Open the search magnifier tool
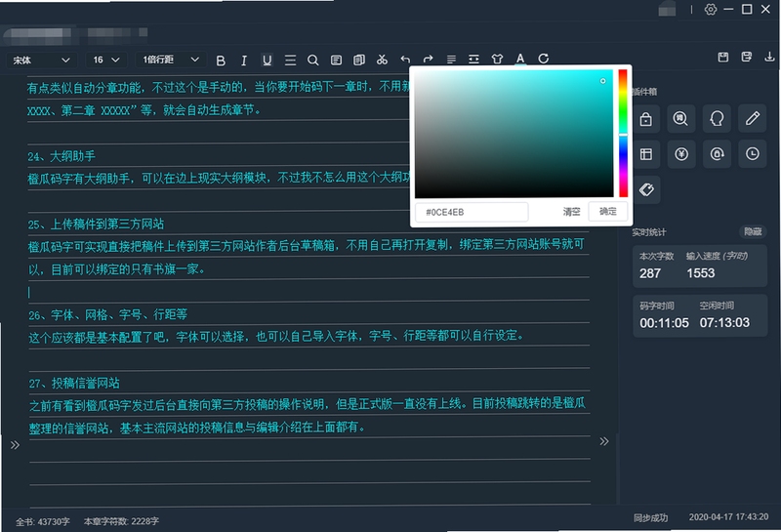 [312, 61]
